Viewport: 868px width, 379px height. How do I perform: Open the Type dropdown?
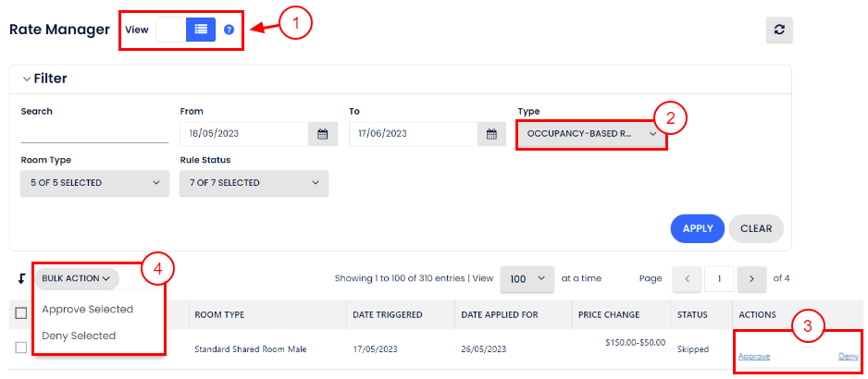tap(590, 134)
